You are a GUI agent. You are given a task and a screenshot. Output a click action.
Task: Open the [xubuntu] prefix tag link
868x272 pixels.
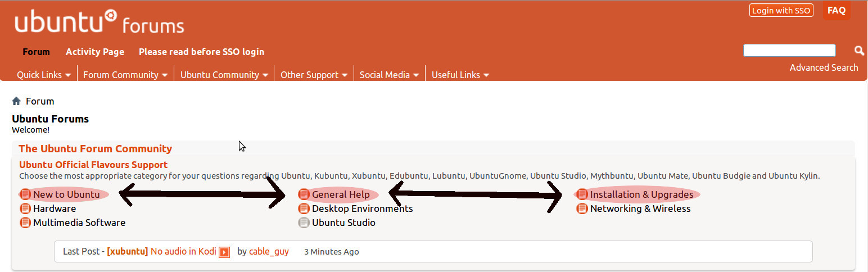[128, 251]
